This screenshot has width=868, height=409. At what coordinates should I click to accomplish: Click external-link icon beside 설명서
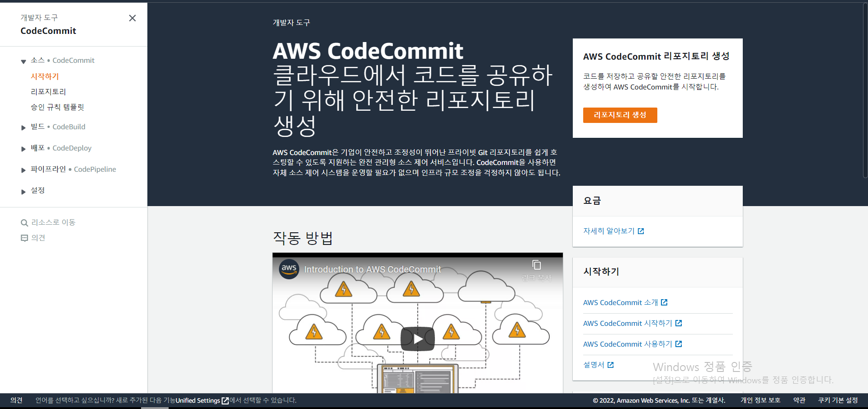point(611,365)
